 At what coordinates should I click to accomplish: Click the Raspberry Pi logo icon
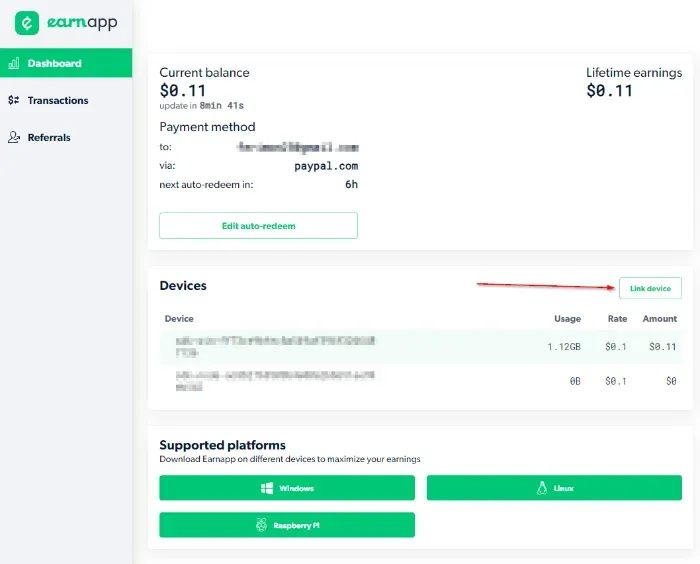(x=261, y=525)
